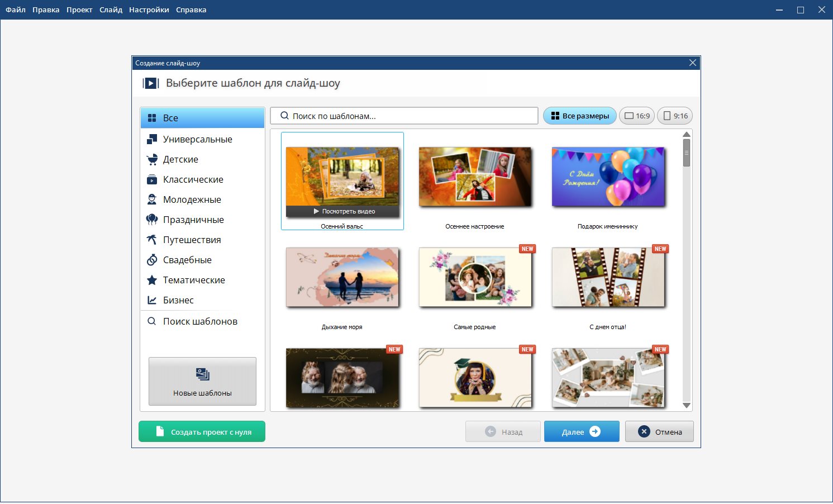Open the Файл menu

click(x=16, y=10)
